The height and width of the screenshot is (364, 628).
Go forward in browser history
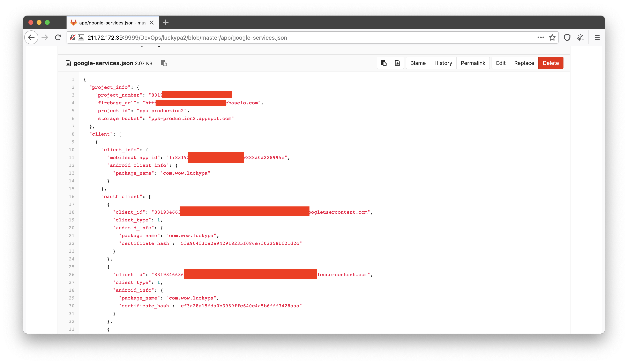(x=45, y=38)
